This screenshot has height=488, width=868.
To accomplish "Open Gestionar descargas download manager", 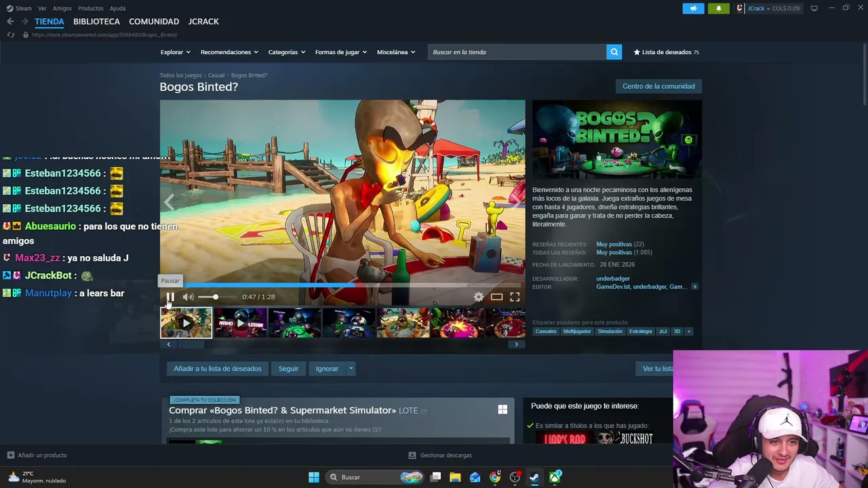I will (x=440, y=455).
